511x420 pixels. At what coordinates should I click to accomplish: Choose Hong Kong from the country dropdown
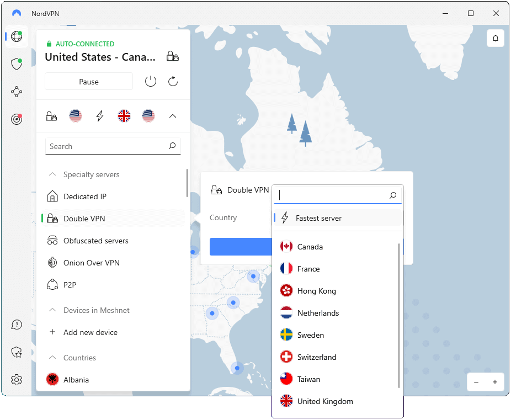point(338,291)
